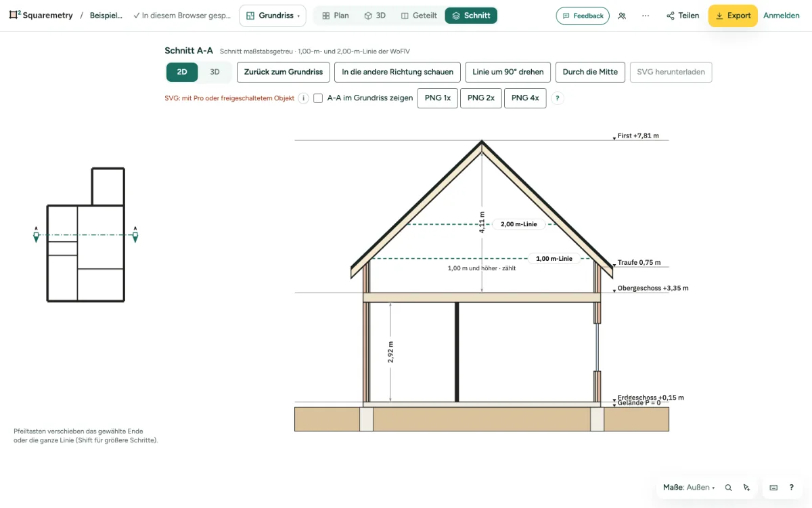
Task: Switch to the Plan tab
Action: [335, 16]
